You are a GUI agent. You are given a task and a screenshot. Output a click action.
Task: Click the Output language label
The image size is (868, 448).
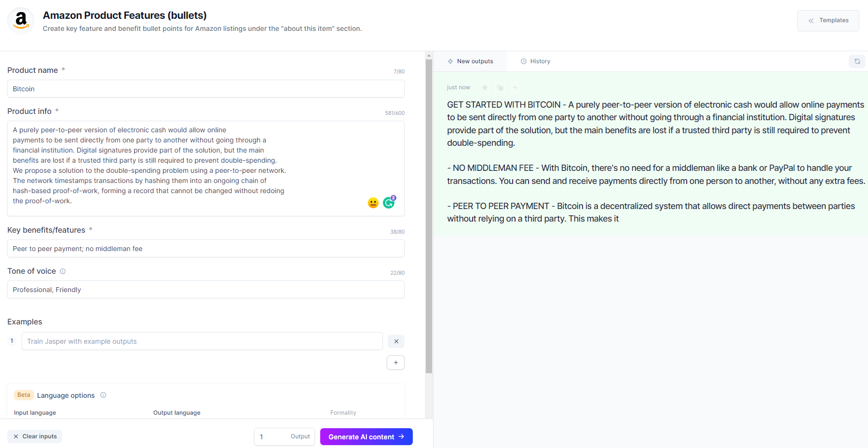point(177,413)
